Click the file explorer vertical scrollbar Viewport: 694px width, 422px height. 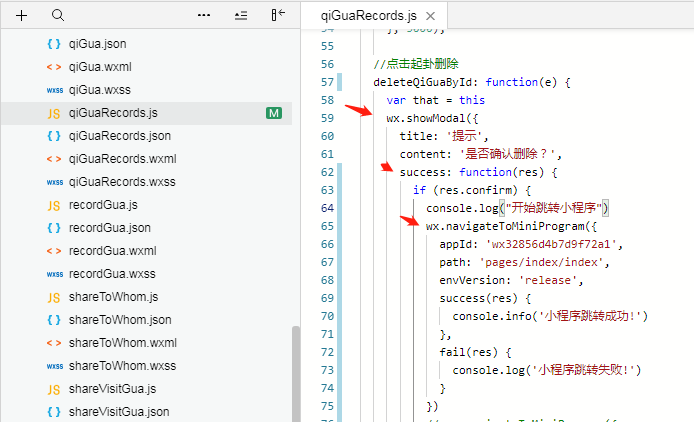tap(295, 370)
